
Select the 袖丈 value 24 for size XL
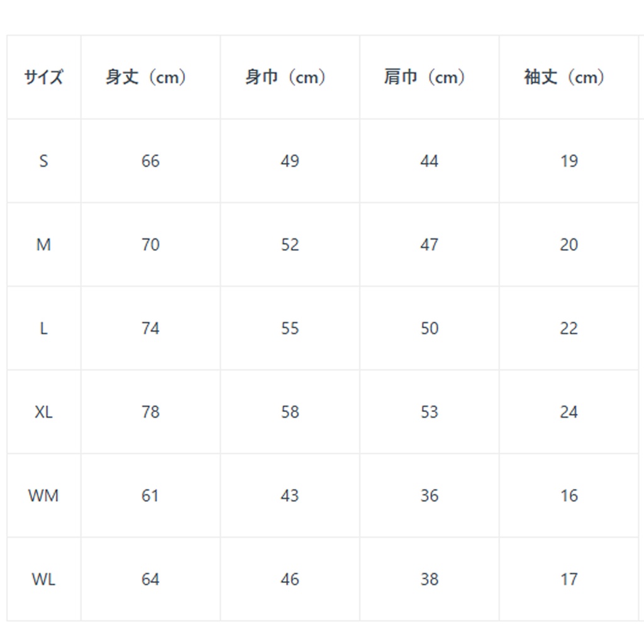click(x=569, y=412)
